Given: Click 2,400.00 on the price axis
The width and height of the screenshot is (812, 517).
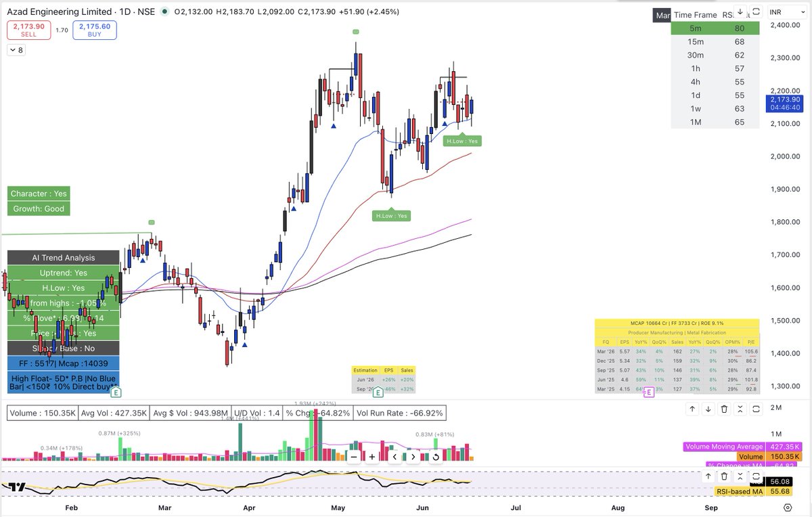Looking at the screenshot, I should [x=784, y=25].
